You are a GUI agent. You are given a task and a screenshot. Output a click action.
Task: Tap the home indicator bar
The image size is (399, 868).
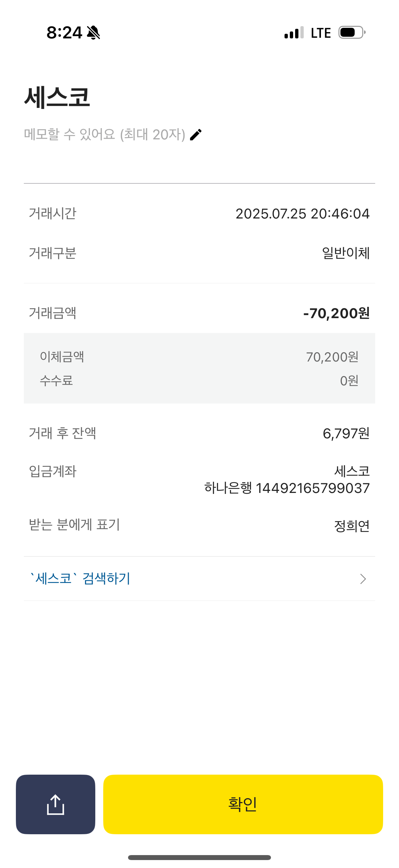[x=199, y=857]
